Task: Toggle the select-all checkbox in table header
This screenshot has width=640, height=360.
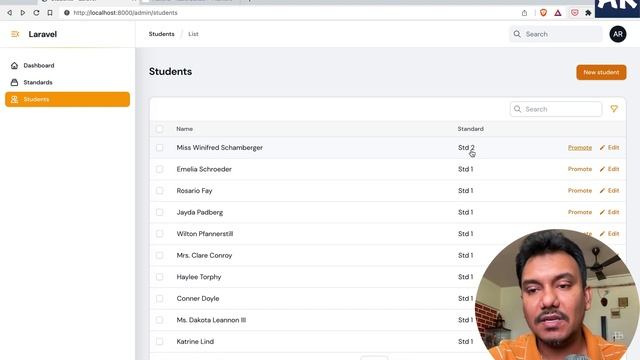Action: click(160, 129)
